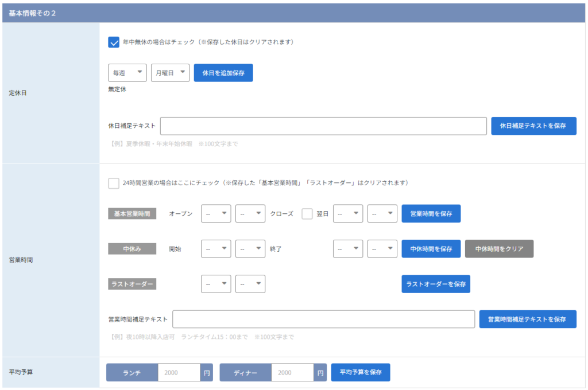Image resolution: width=588 pixels, height=390 pixels.
Task: Click the 中休時間をクリア button
Action: click(500, 249)
